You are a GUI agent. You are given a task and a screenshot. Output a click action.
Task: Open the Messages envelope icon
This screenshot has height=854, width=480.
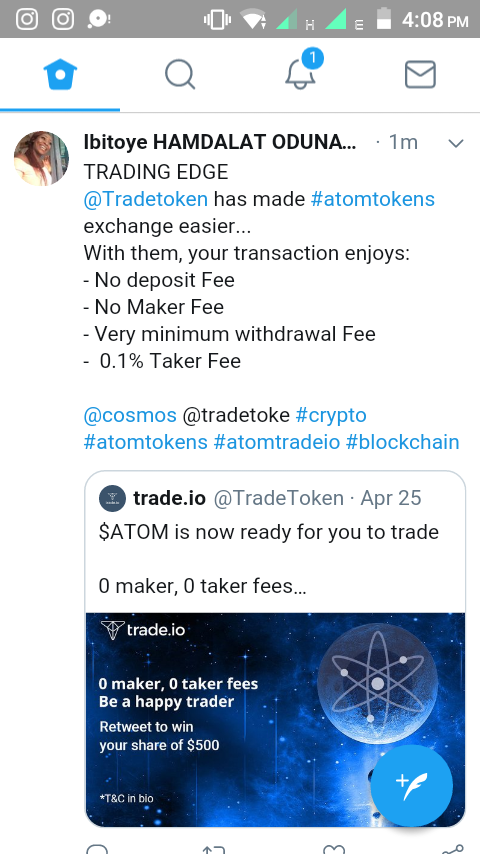pos(420,75)
